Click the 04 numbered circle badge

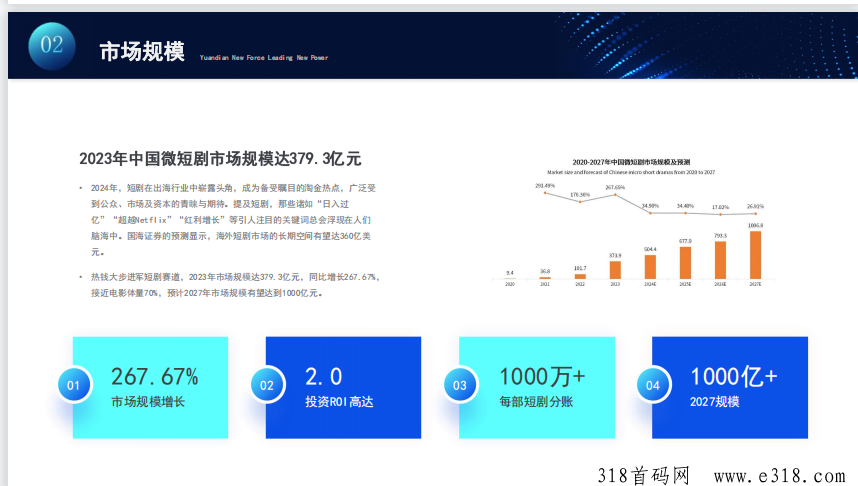[653, 385]
